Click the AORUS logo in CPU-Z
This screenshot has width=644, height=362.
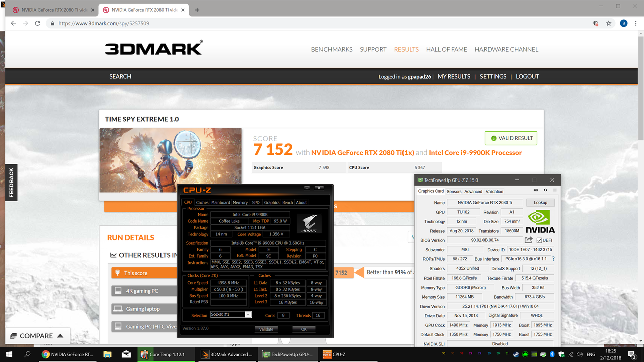308,223
